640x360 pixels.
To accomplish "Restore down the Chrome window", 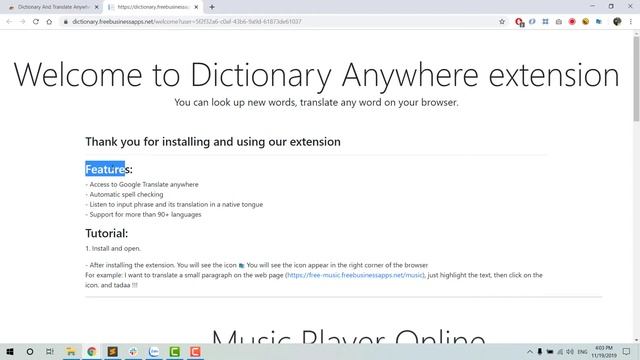I will pos(611,6).
